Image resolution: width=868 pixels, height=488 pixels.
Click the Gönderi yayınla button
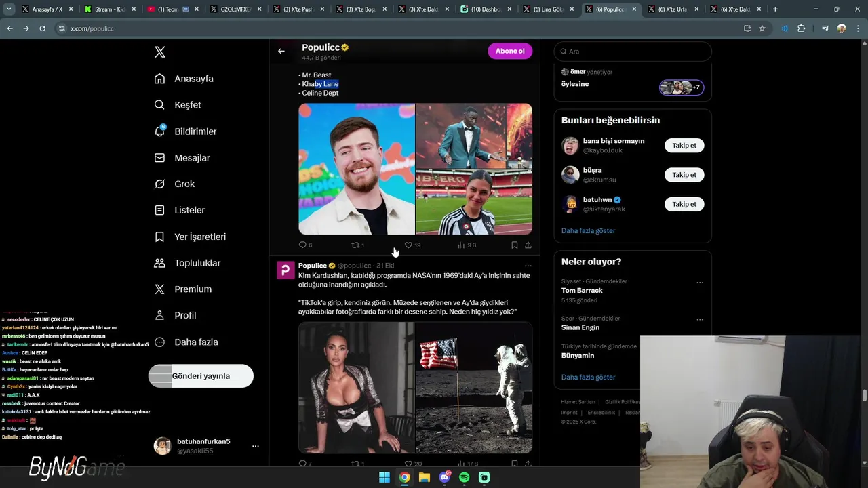[x=201, y=376]
